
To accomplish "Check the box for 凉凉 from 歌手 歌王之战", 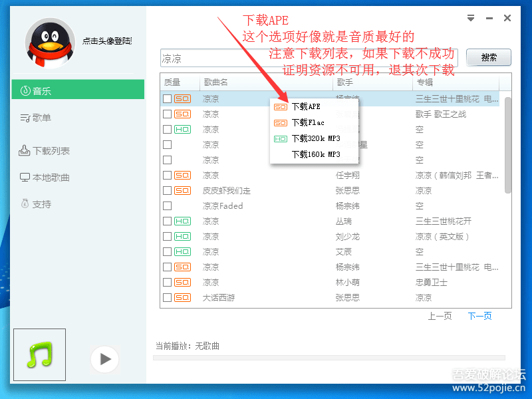I will tap(168, 114).
